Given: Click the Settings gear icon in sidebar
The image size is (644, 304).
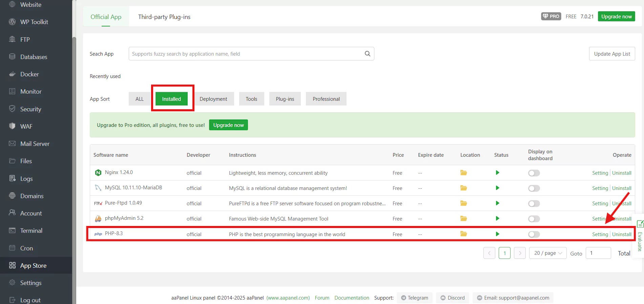Looking at the screenshot, I should 12,283.
